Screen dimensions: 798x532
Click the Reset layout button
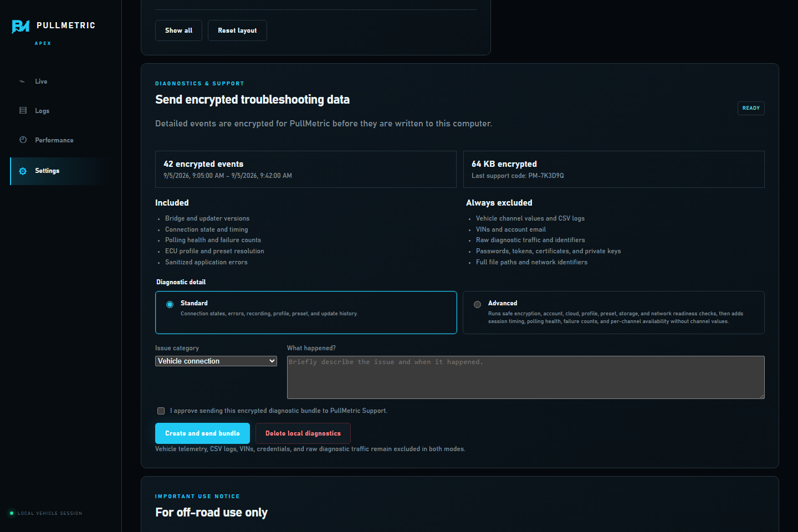237,30
